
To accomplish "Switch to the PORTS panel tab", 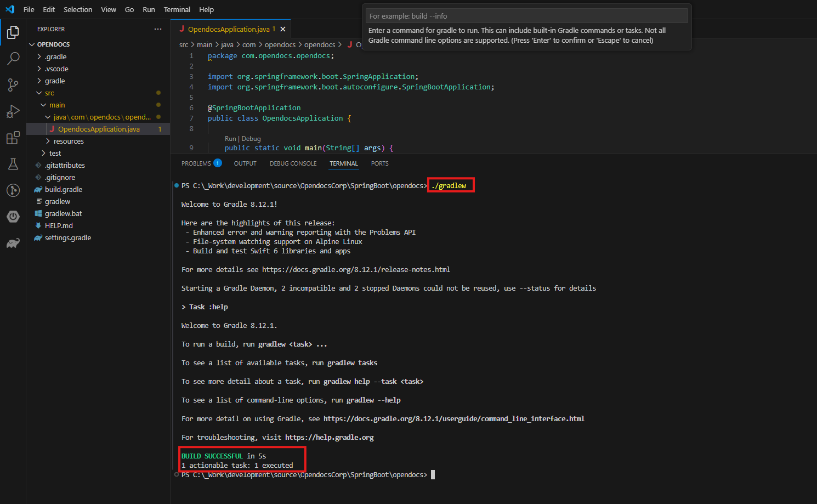I will pyautogui.click(x=379, y=163).
